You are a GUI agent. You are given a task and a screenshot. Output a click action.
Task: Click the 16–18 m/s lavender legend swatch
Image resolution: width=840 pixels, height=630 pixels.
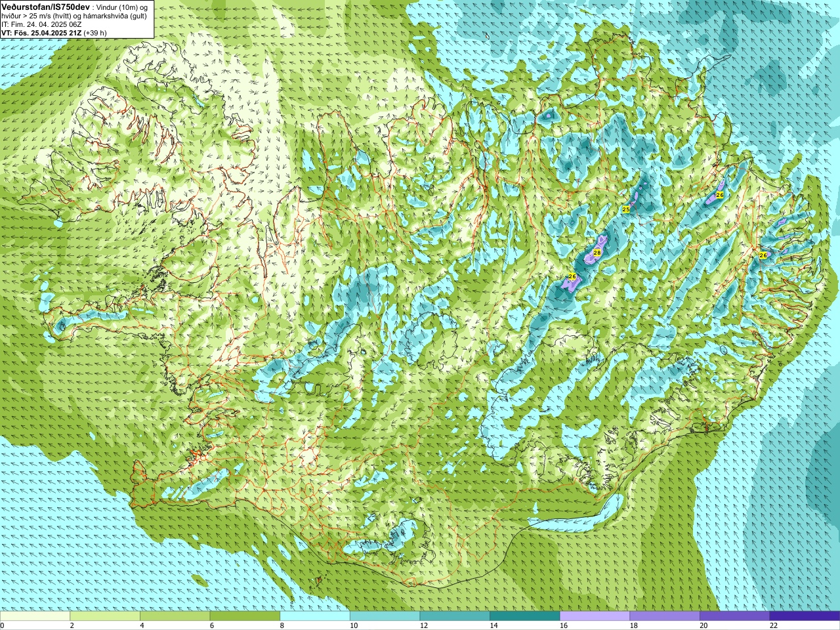point(595,616)
